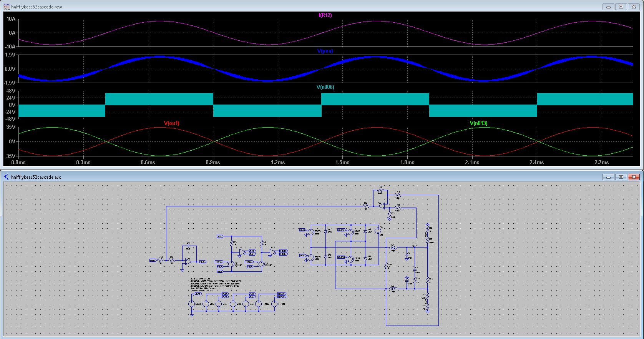Close the halfflykees52cascade.raw waveform window
Viewport: 644px width, 339px height.
tap(634, 7)
